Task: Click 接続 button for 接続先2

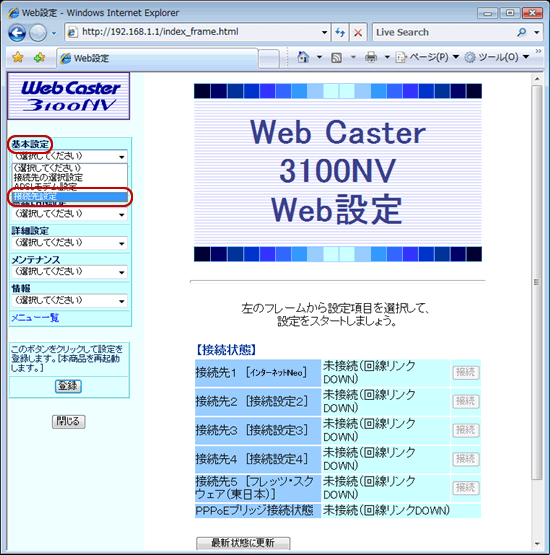Action: (x=465, y=401)
